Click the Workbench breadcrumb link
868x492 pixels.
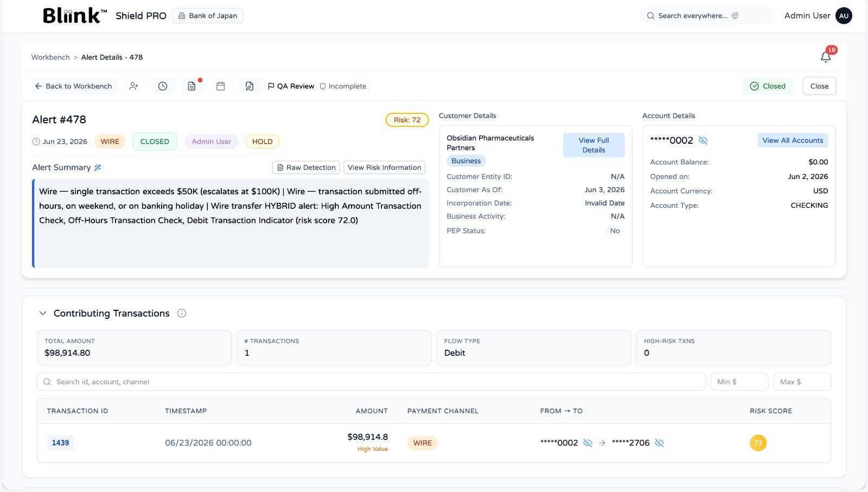(50, 57)
